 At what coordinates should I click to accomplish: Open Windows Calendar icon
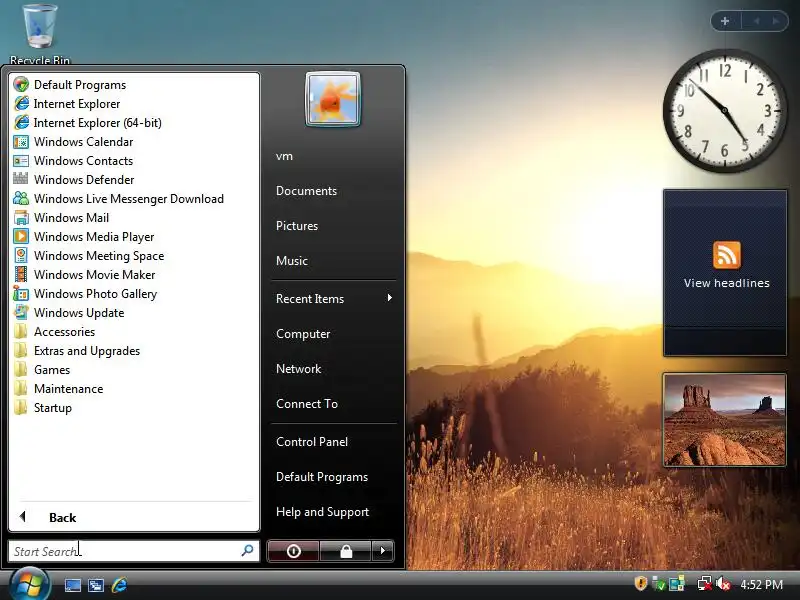21,142
